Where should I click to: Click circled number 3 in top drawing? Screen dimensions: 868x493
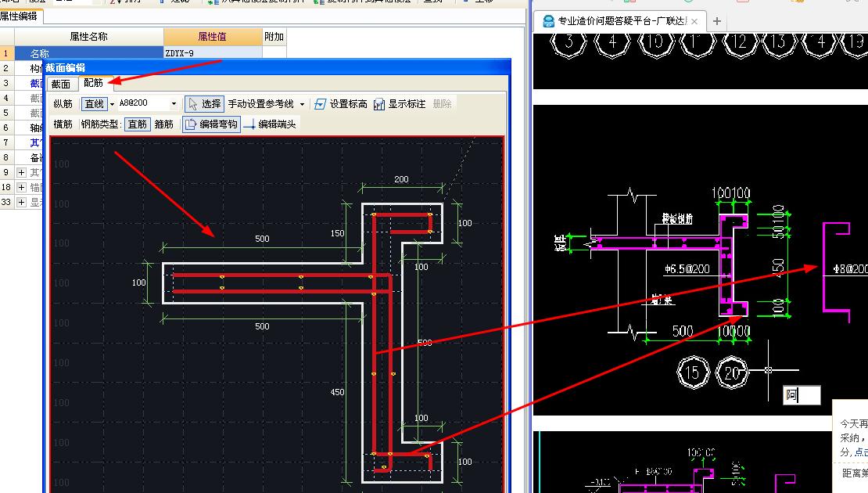(569, 42)
